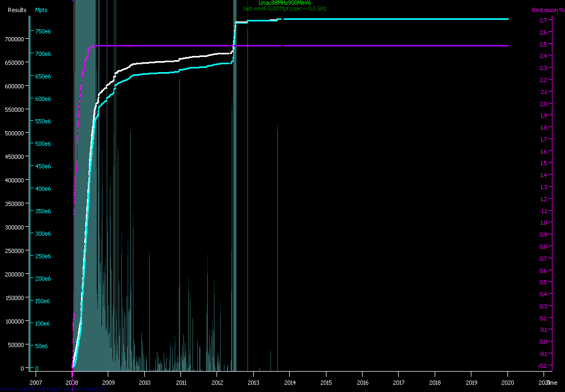The height and width of the screenshot is (392, 565).
Task: Click the 'last week 0.00 Mpts/sec' status text
Action: point(285,9)
